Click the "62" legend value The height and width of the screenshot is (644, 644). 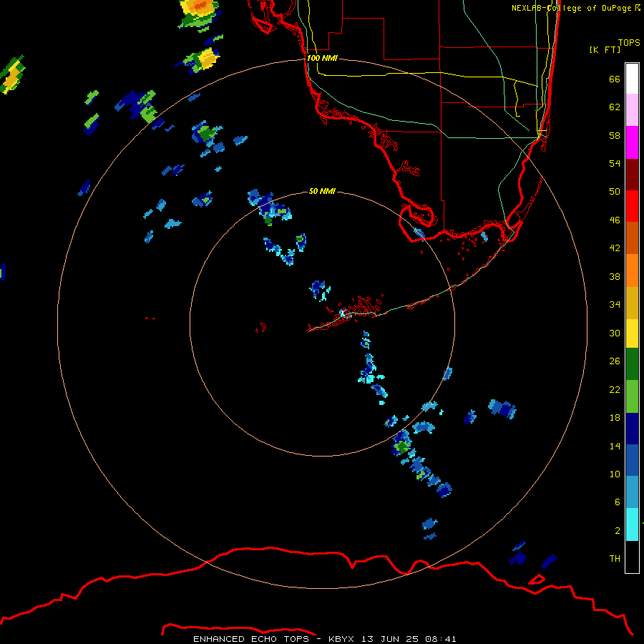pyautogui.click(x=615, y=107)
